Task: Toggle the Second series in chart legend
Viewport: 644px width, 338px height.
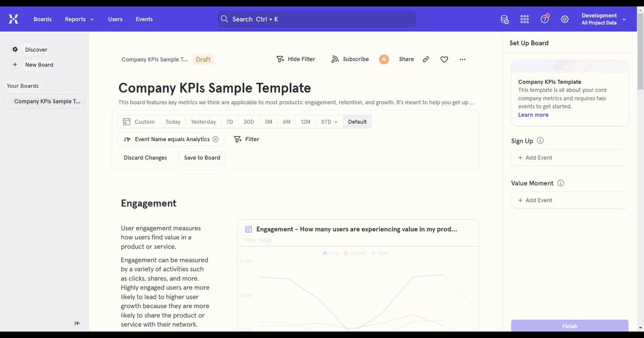Action: [x=355, y=253]
